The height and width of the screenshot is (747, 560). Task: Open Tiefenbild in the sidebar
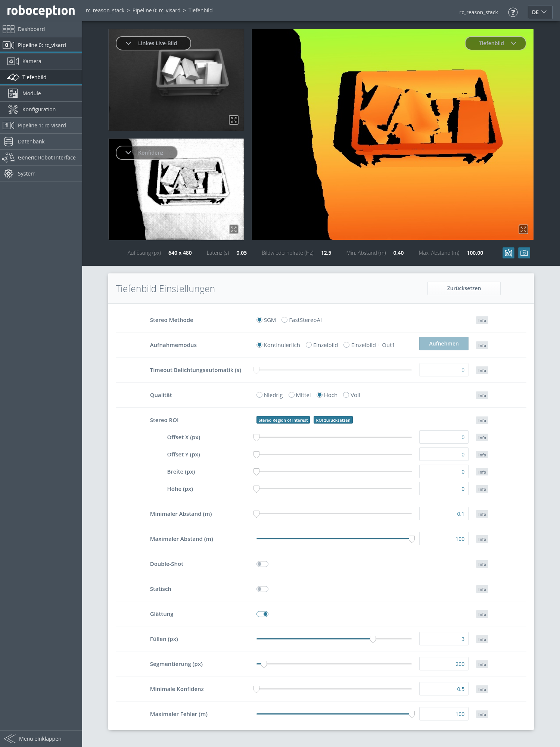(x=41, y=77)
